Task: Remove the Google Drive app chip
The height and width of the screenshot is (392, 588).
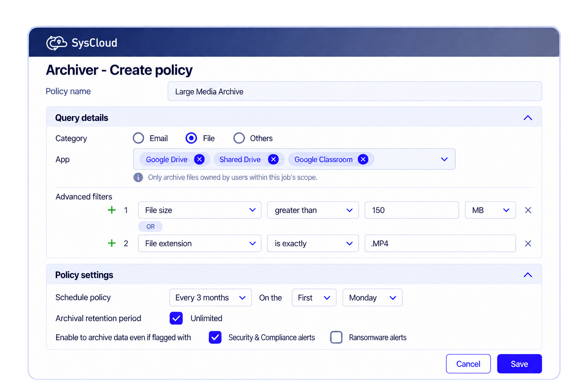Action: point(199,159)
